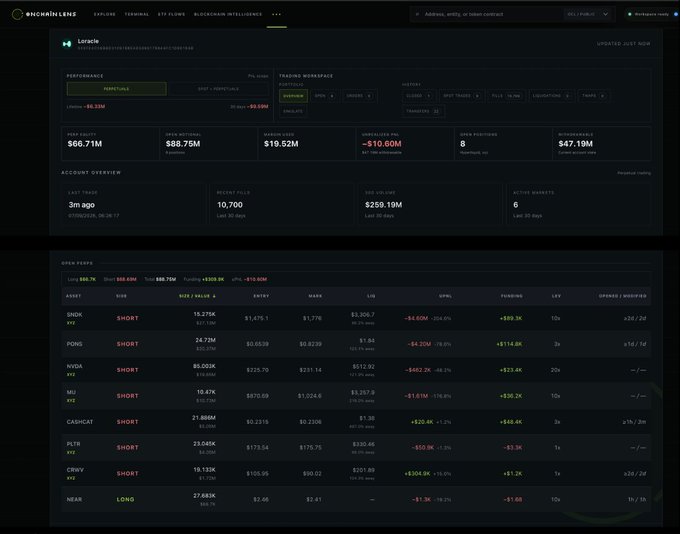Click the Loracle wallet avatar icon
The width and height of the screenshot is (680, 534).
(x=67, y=44)
